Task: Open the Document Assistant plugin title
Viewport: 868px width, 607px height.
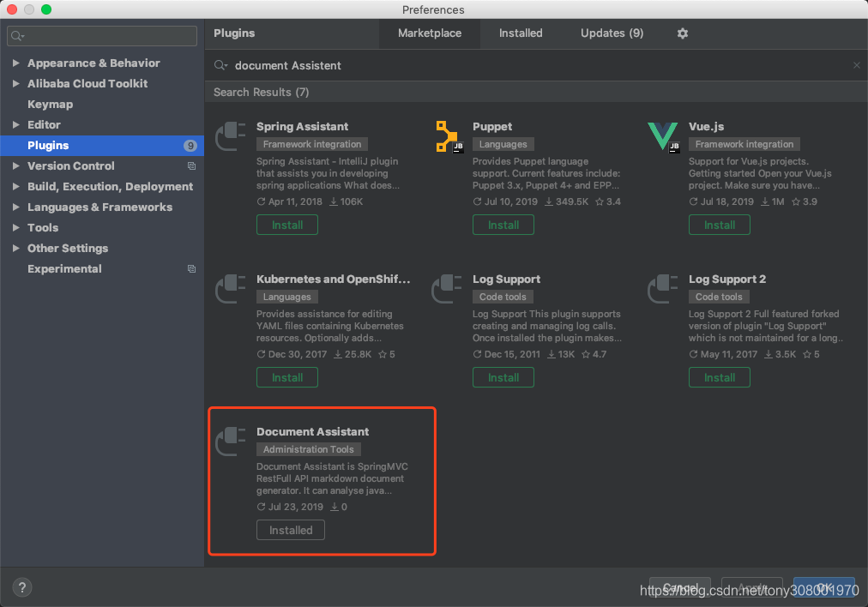Action: (313, 432)
